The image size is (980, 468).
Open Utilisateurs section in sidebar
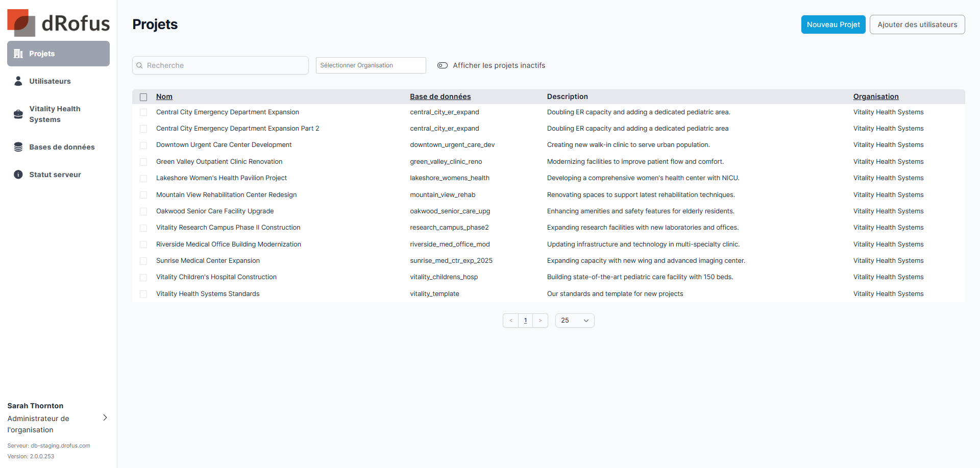(50, 81)
